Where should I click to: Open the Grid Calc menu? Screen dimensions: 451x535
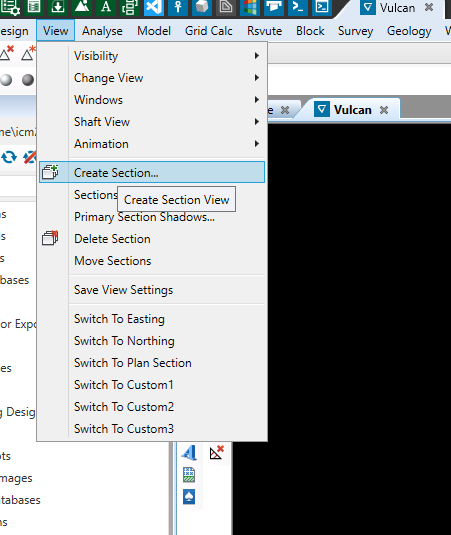208,31
